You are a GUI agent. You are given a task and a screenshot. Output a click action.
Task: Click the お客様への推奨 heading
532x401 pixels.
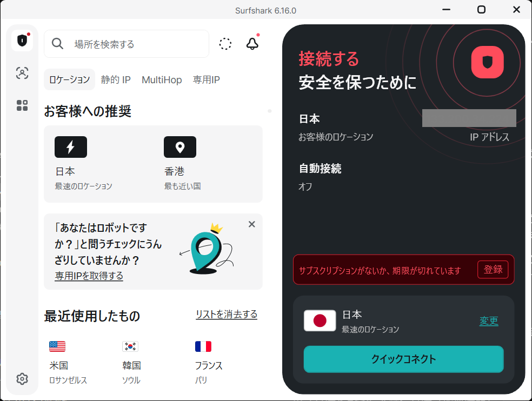(88, 111)
